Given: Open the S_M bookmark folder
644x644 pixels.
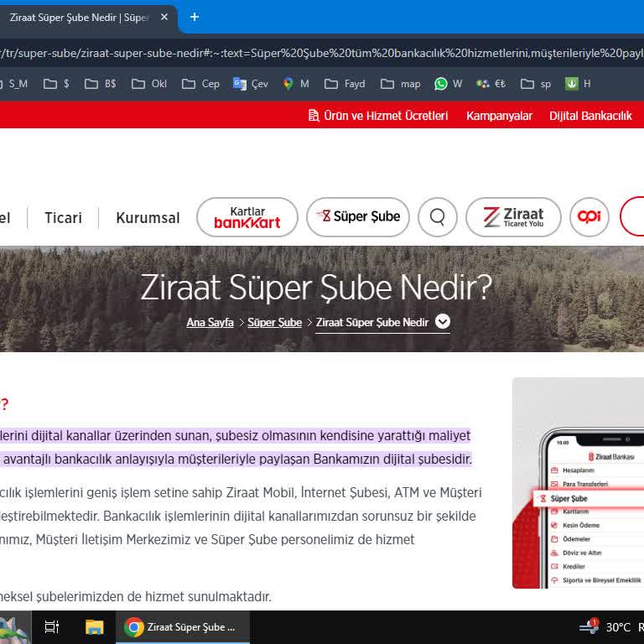Looking at the screenshot, I should point(14,84).
